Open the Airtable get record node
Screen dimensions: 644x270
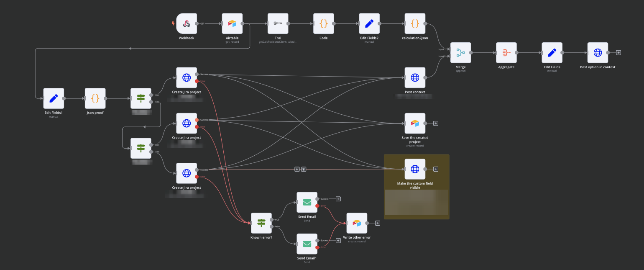point(233,24)
